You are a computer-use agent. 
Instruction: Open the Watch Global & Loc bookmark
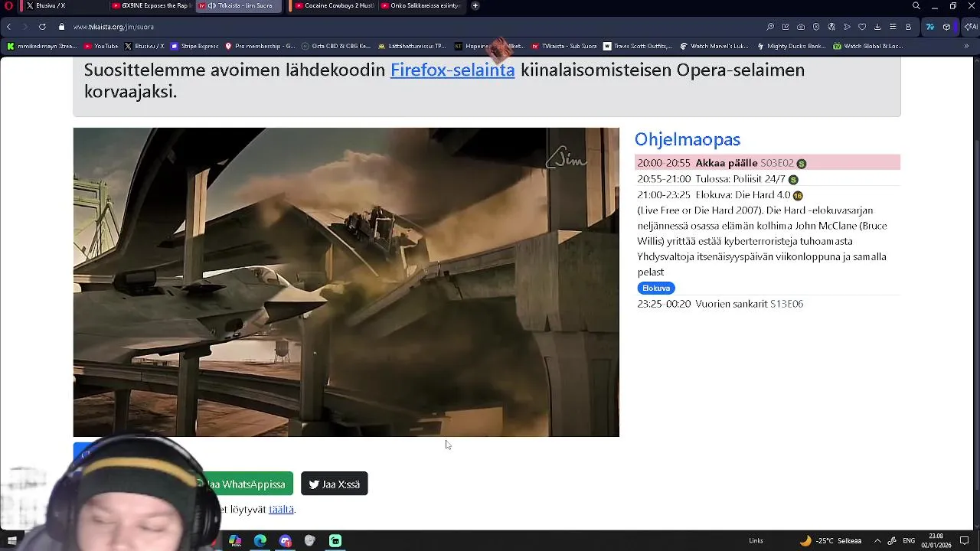(868, 46)
